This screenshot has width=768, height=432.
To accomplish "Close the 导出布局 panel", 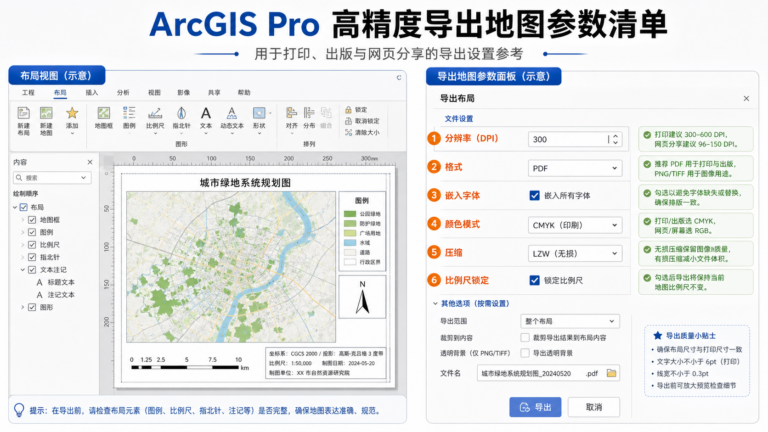I will click(746, 98).
